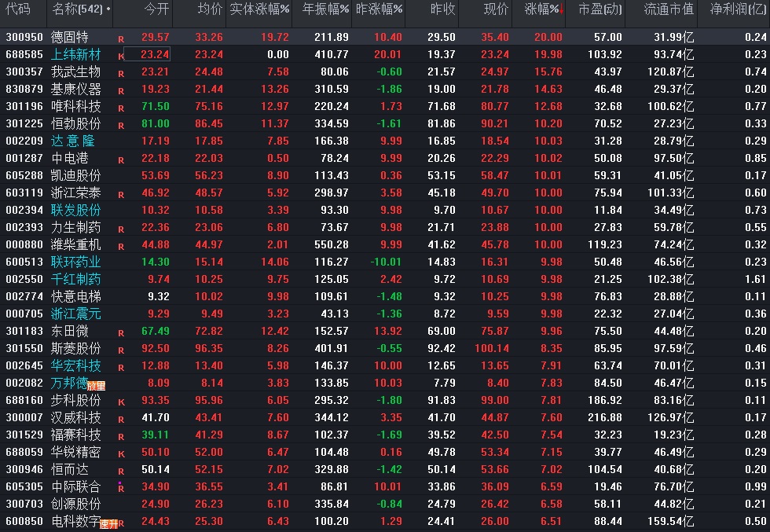Sort by 现价 column header
The image size is (770, 532).
(496, 9)
